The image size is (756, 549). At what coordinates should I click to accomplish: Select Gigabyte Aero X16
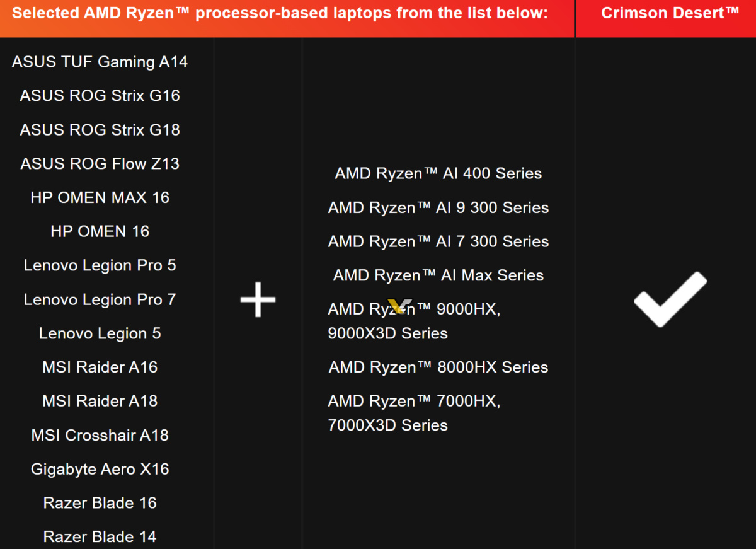(100, 469)
